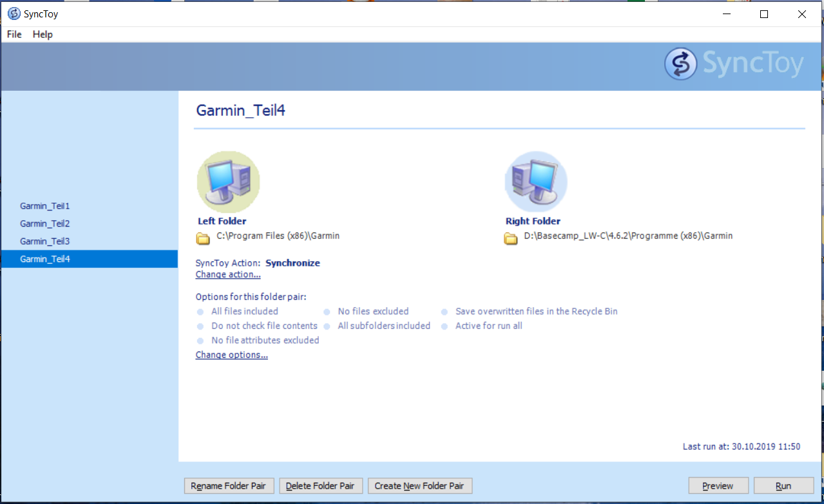Click the Change action... link

[228, 274]
